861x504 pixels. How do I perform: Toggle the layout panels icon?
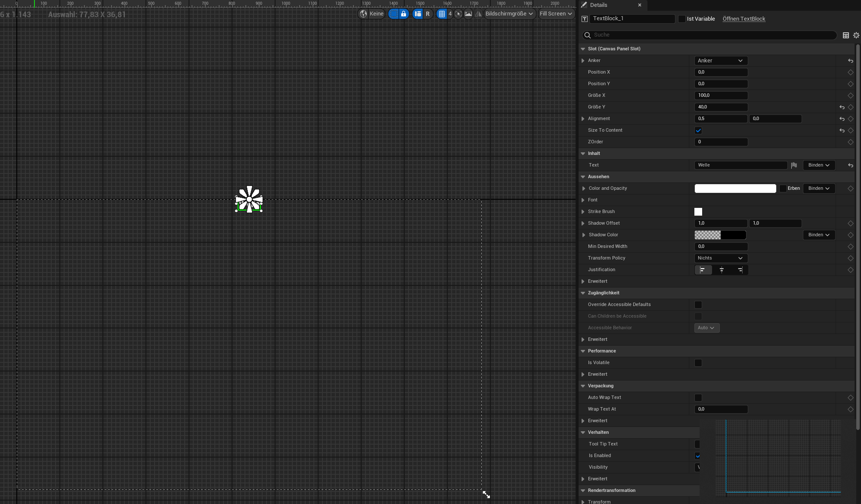click(418, 14)
